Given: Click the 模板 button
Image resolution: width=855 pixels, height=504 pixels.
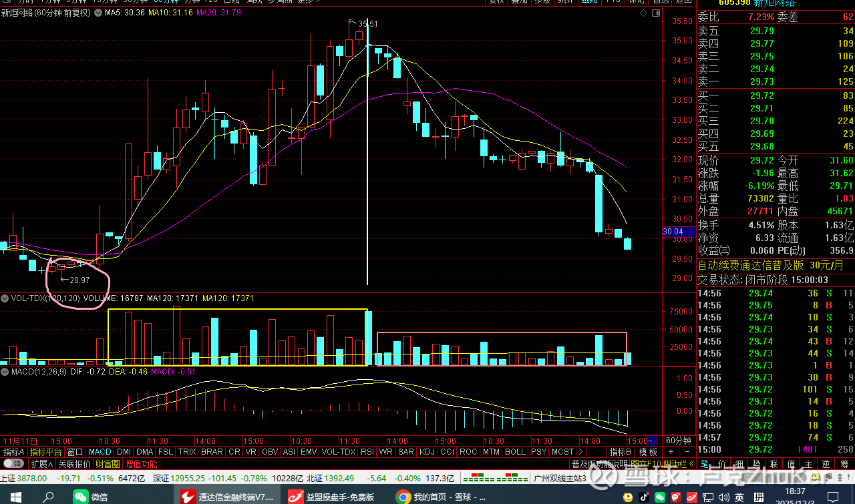Looking at the screenshot, I should [648, 452].
